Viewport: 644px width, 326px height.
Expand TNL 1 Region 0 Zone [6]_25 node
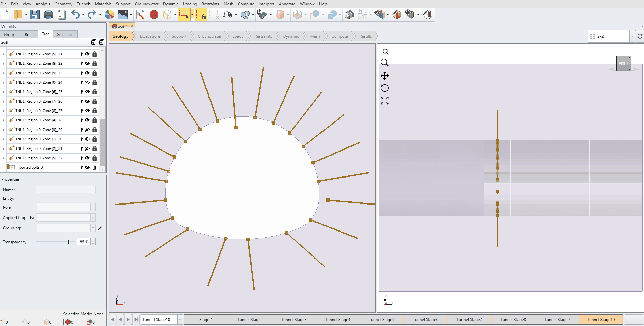coord(3,92)
